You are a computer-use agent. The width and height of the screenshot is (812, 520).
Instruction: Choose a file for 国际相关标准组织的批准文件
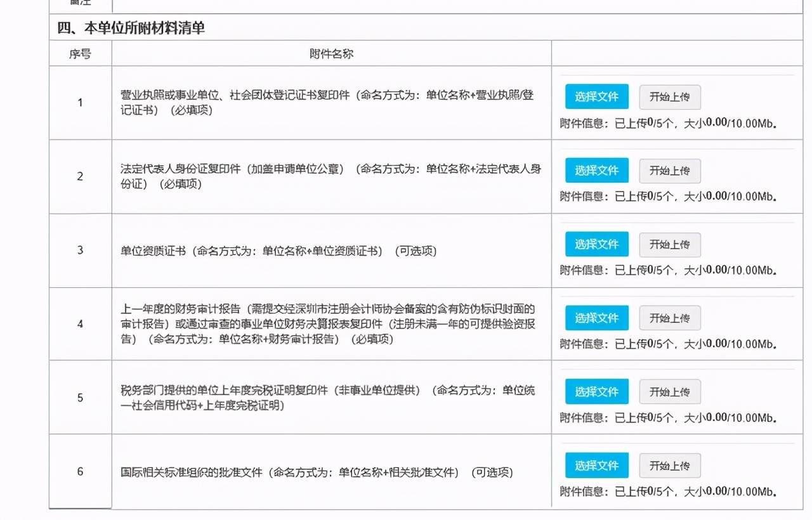[596, 465]
